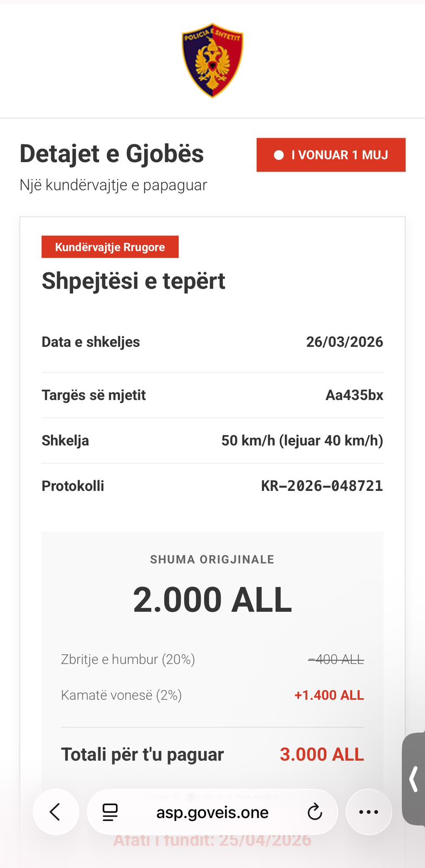The image size is (425, 868).
Task: Tap the late interest '+1.400 ALL' amount
Action: 329,695
